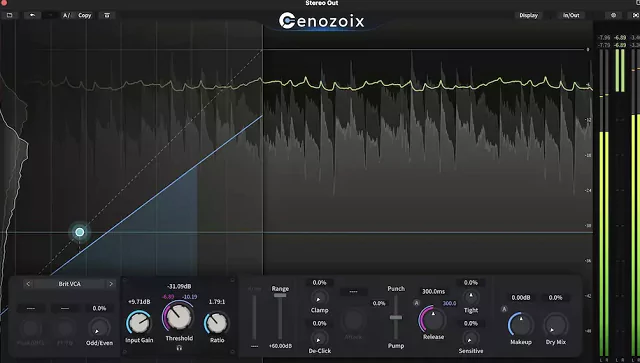
Task: Click the trash icon next to Copy
Action: click(x=107, y=15)
